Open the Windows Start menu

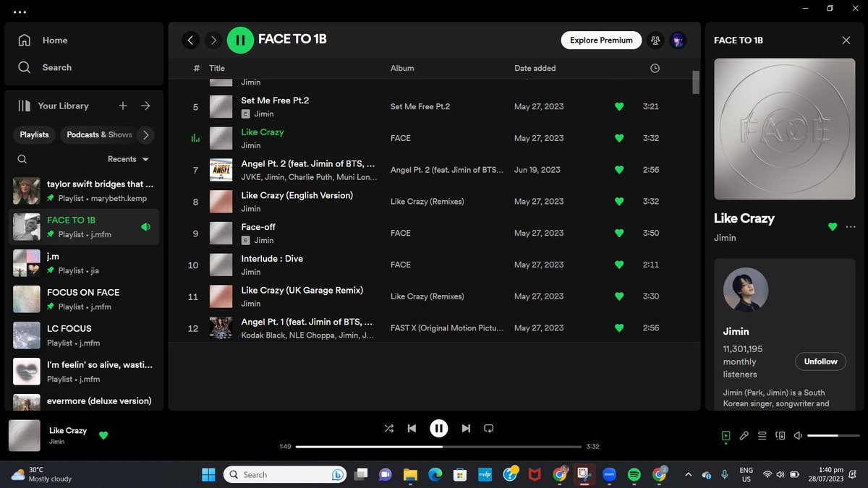208,474
